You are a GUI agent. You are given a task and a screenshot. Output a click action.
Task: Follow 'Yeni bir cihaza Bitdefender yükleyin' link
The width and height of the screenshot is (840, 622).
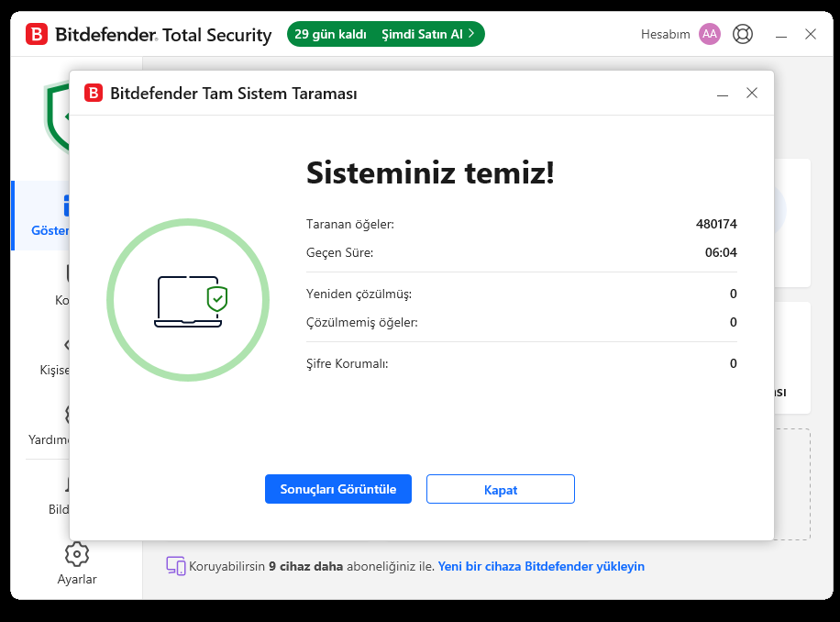click(541, 566)
